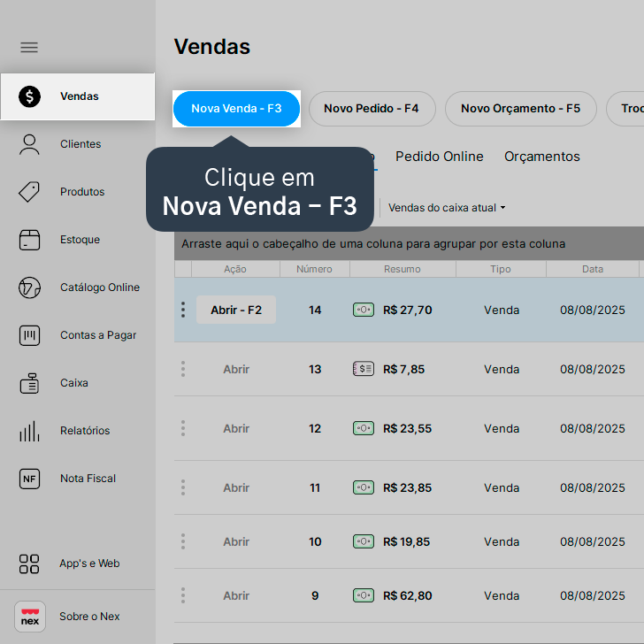This screenshot has height=644, width=644.
Task: Open the three-dot menu for sale 13
Action: (183, 369)
